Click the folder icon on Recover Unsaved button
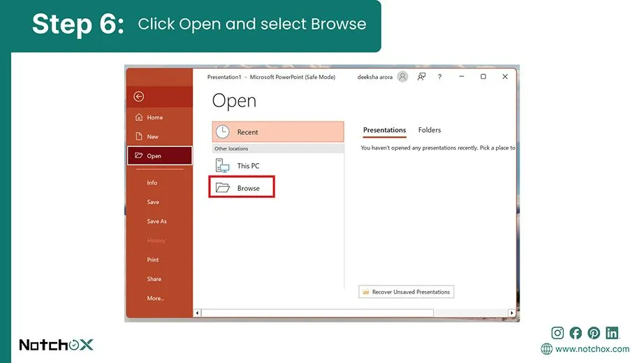This screenshot has height=363, width=644. pos(366,292)
